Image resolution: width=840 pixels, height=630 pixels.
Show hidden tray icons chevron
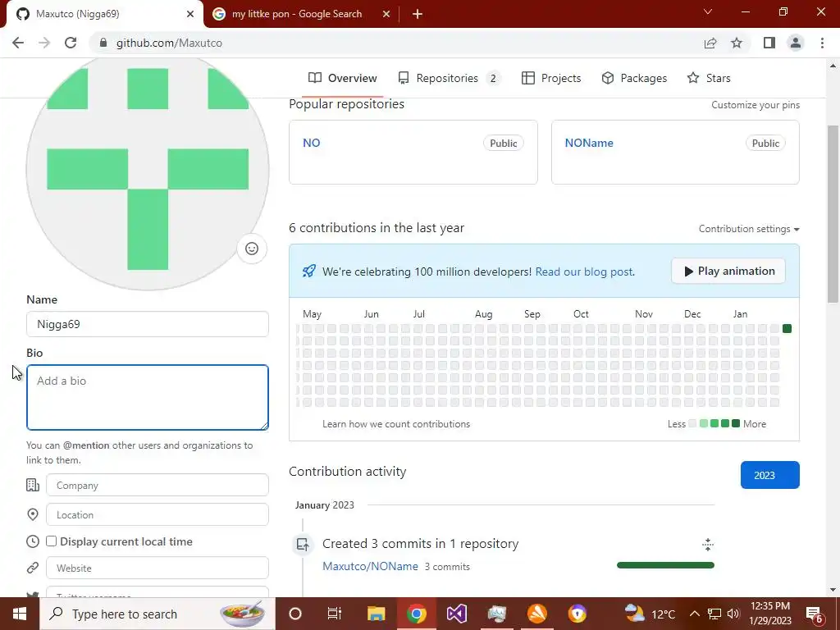(694, 614)
